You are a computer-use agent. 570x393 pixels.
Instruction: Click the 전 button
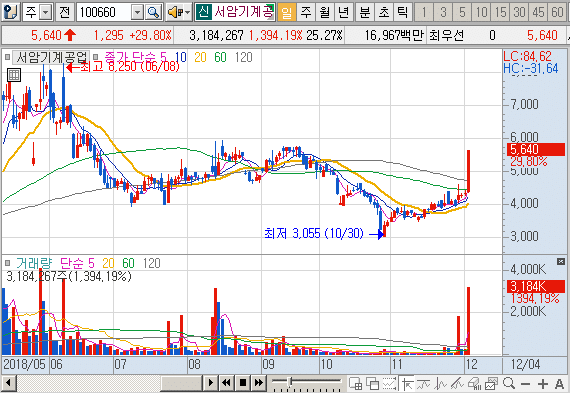click(65, 12)
